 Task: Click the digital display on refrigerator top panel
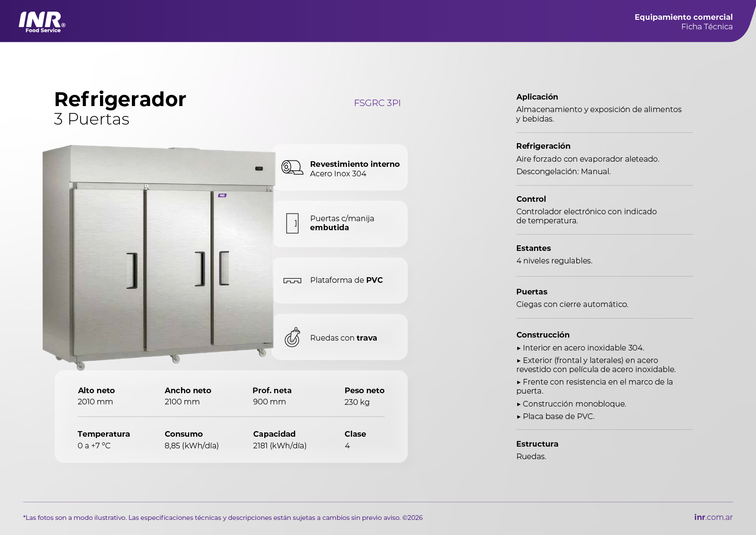[259, 168]
